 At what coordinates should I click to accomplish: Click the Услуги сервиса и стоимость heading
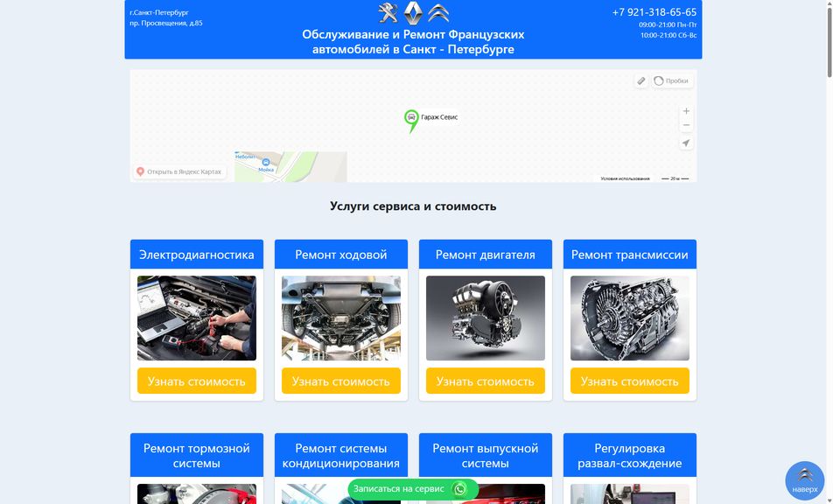(x=413, y=206)
